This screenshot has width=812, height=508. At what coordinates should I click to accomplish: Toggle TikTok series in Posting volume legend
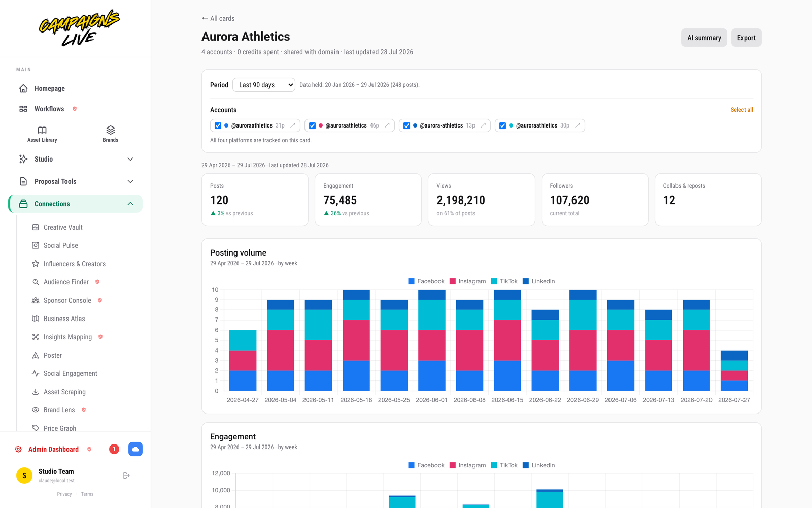tap(504, 281)
